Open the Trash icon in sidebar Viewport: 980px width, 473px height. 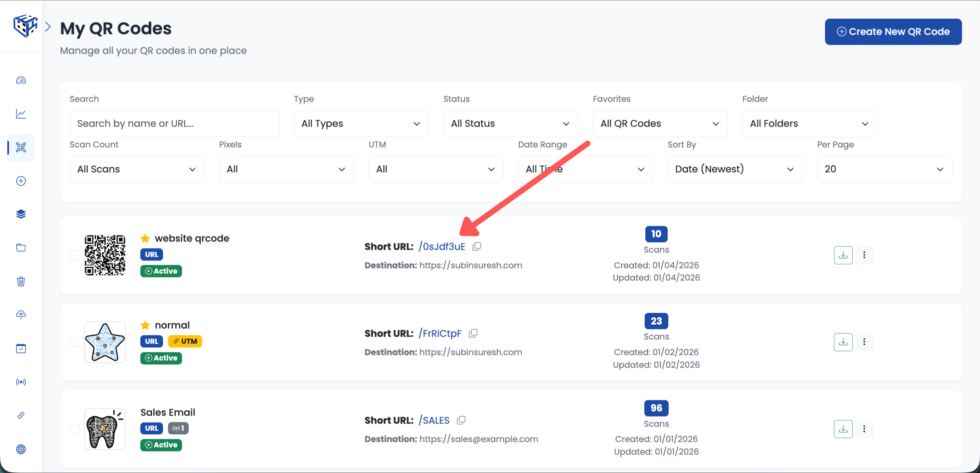coord(21,281)
